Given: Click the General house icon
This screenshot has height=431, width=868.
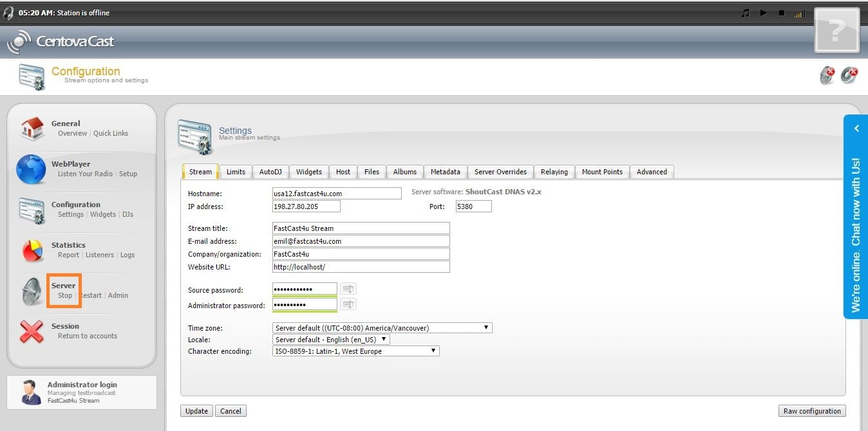Looking at the screenshot, I should click(x=32, y=128).
